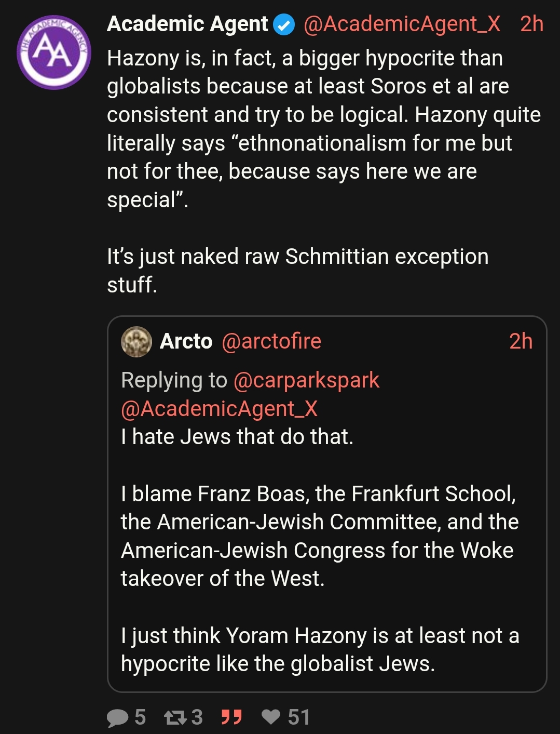
Task: Open the quoted tweet's 2h timestamp
Action: click(x=521, y=341)
